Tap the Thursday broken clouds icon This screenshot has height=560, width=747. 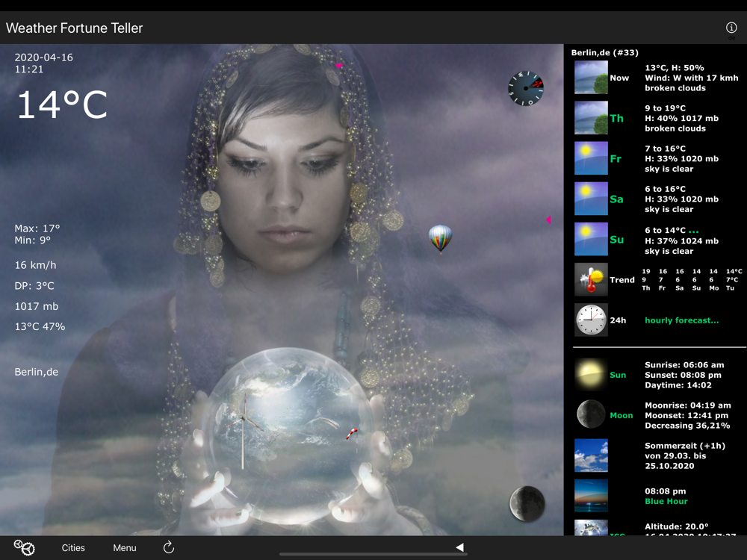click(x=591, y=118)
